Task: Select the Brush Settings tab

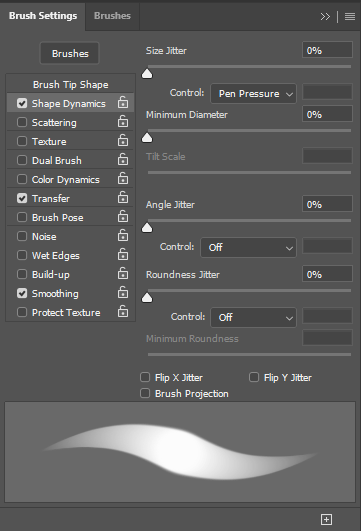Action: 43,16
